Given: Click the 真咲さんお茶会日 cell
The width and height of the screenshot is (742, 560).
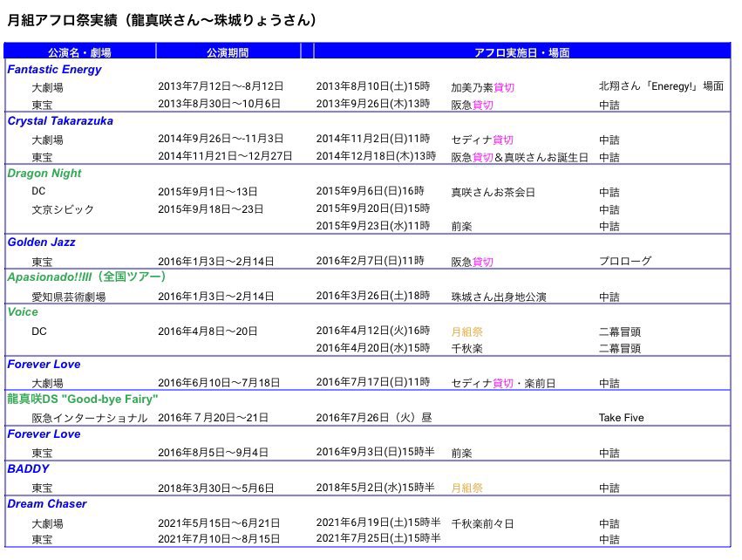Looking at the screenshot, I should coord(494,192).
